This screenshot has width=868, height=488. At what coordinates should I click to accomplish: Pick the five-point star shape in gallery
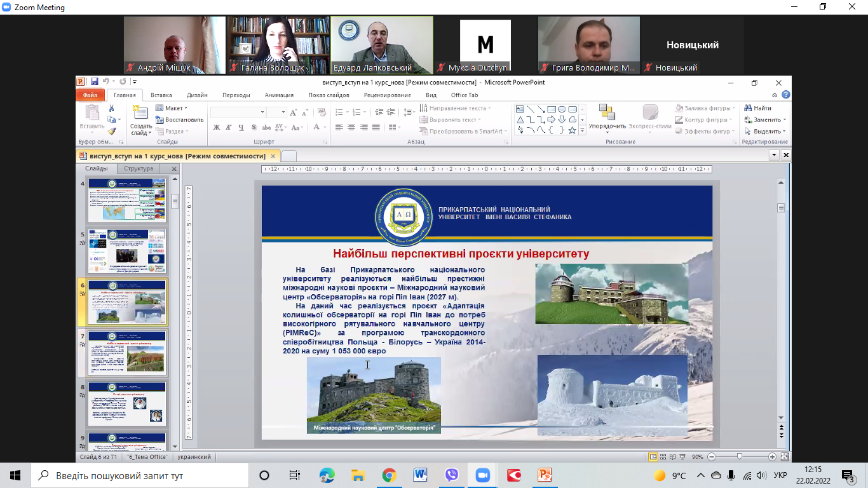coord(572,130)
